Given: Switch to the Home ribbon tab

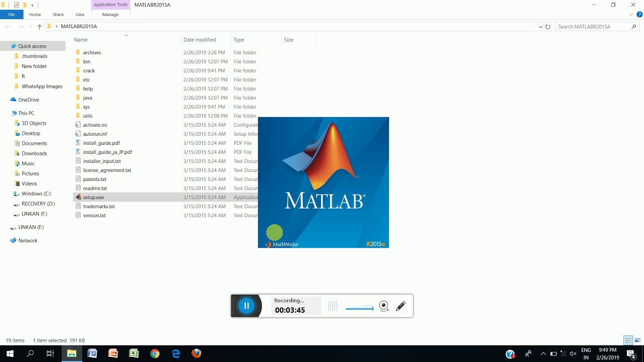Looking at the screenshot, I should point(35,15).
